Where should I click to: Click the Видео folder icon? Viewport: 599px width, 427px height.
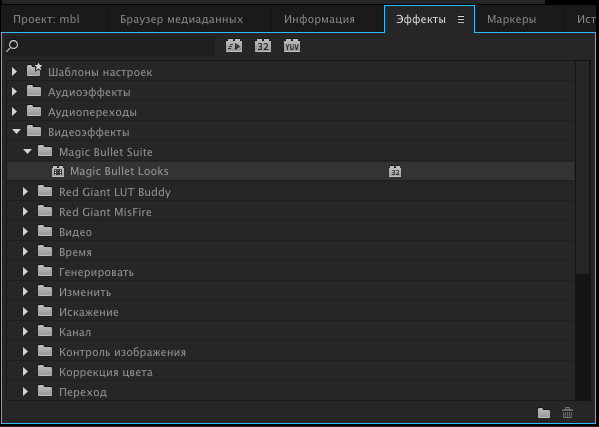pos(45,231)
